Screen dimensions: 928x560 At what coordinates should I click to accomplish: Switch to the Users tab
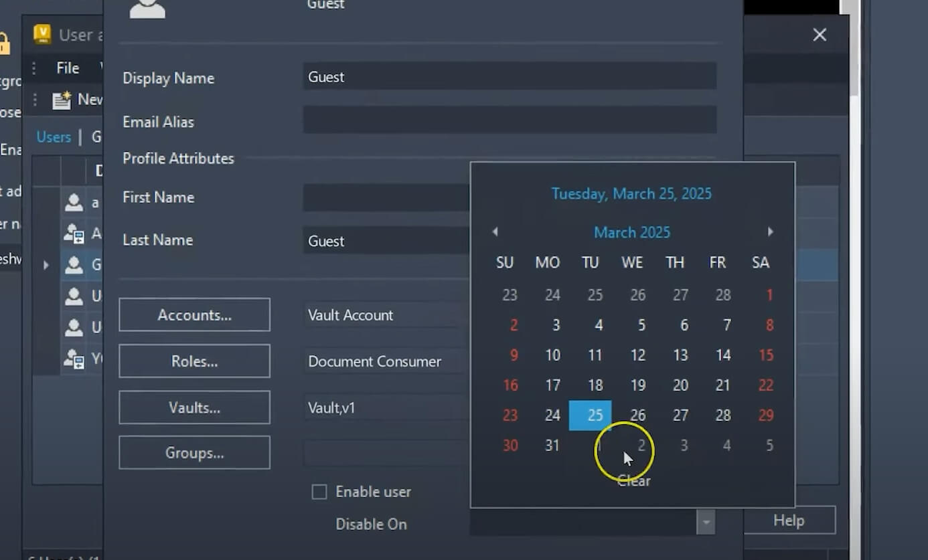(x=53, y=136)
